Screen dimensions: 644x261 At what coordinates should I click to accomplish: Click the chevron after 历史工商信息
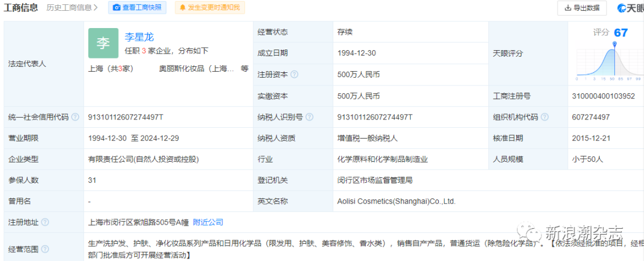[x=95, y=7]
